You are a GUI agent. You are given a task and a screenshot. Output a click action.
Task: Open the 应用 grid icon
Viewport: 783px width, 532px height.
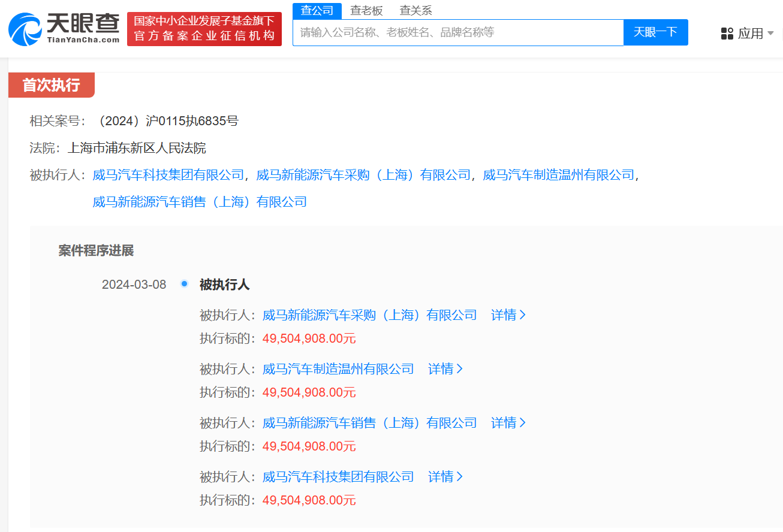(x=727, y=34)
